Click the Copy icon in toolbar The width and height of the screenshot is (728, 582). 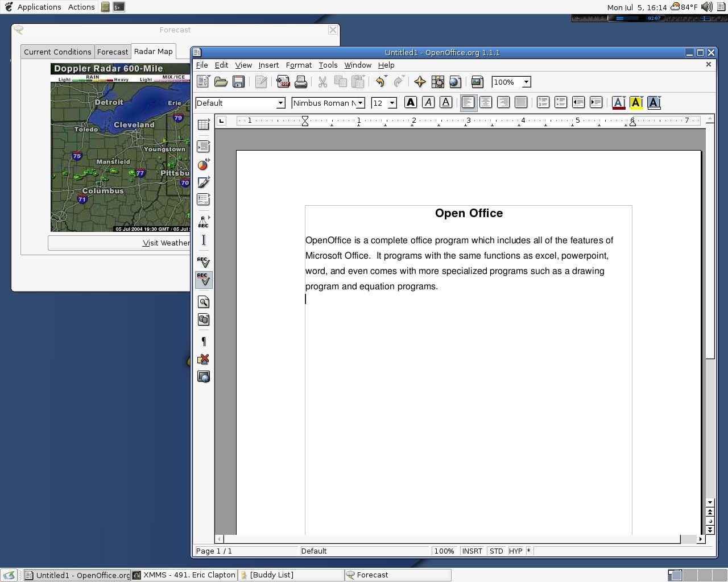[340, 82]
